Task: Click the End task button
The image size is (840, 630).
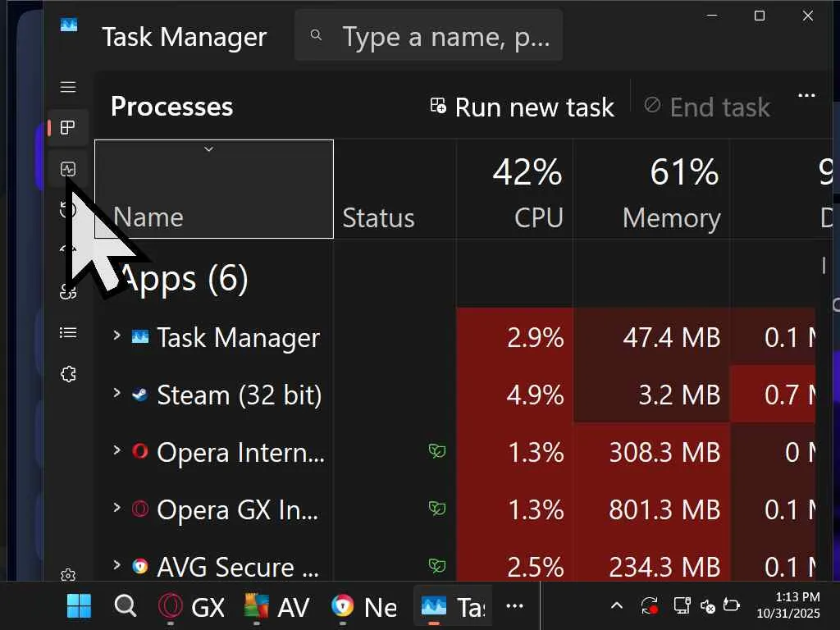Action: pyautogui.click(x=707, y=107)
